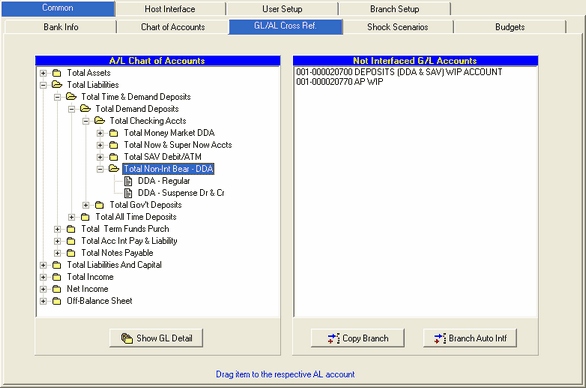Click Total Liabilities And Capital folder icon
Image resolution: width=586 pixels, height=388 pixels.
[57, 265]
